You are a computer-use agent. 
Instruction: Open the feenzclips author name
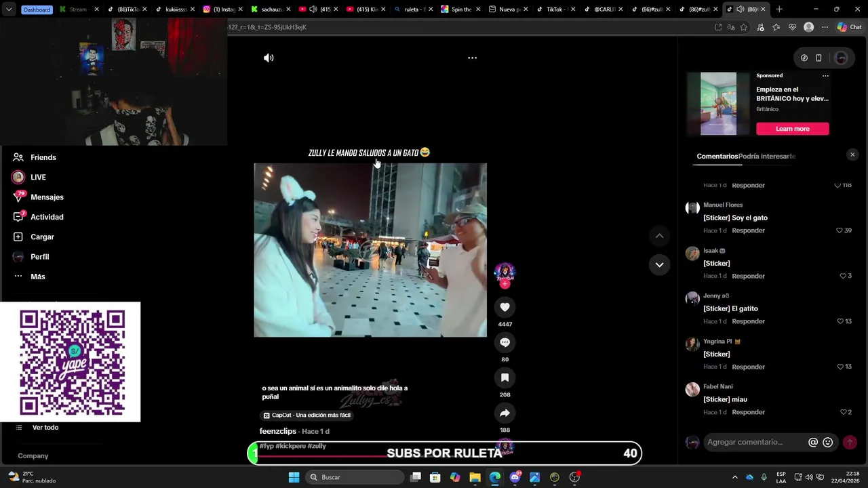point(278,432)
